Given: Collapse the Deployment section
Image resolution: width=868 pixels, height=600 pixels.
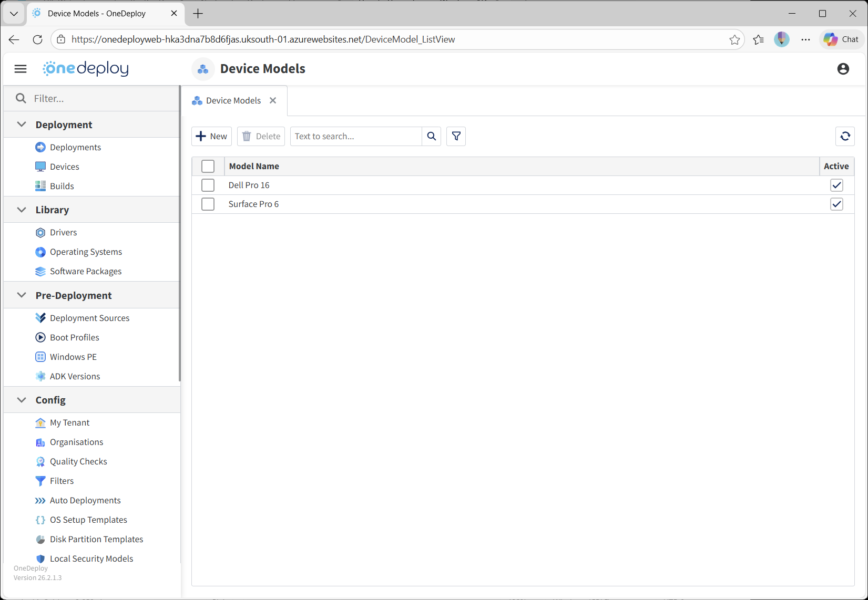Looking at the screenshot, I should tap(22, 125).
